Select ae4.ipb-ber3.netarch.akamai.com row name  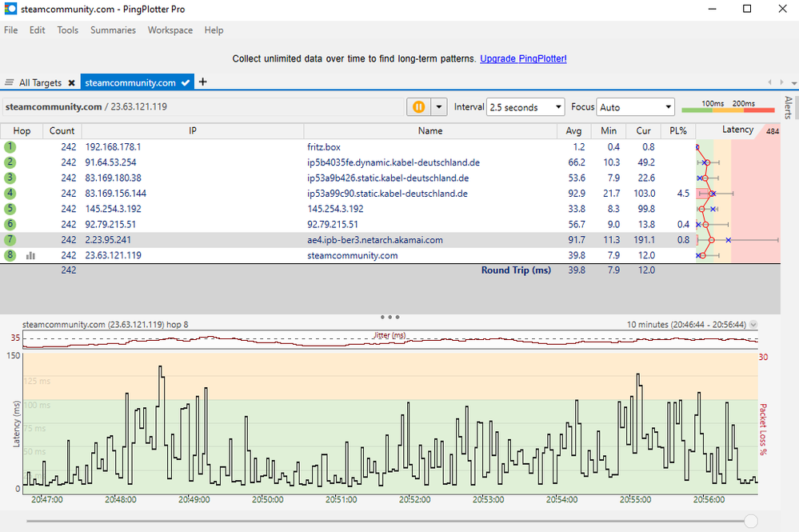[x=375, y=240]
